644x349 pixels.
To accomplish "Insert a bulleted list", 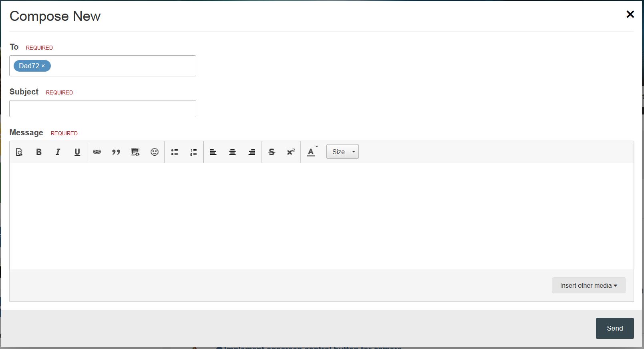I will 175,152.
